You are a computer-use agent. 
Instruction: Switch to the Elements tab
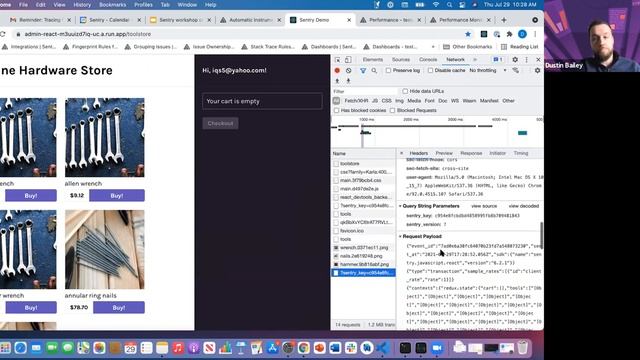(373, 60)
